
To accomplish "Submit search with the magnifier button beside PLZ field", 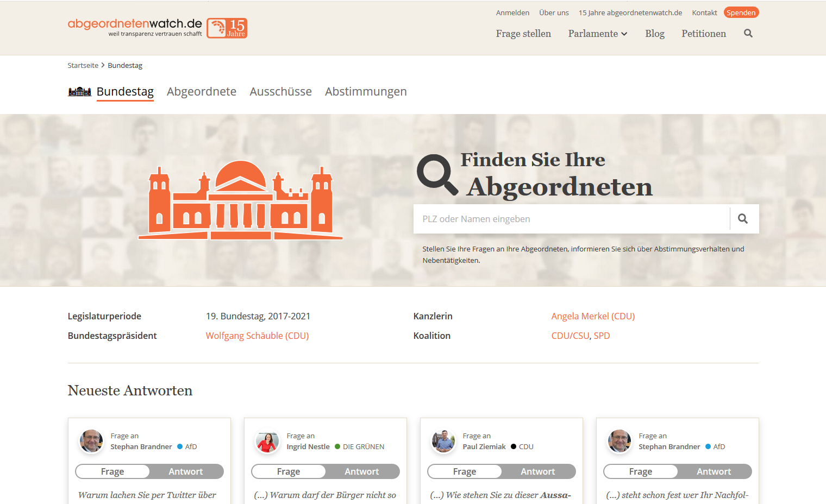I will (743, 219).
